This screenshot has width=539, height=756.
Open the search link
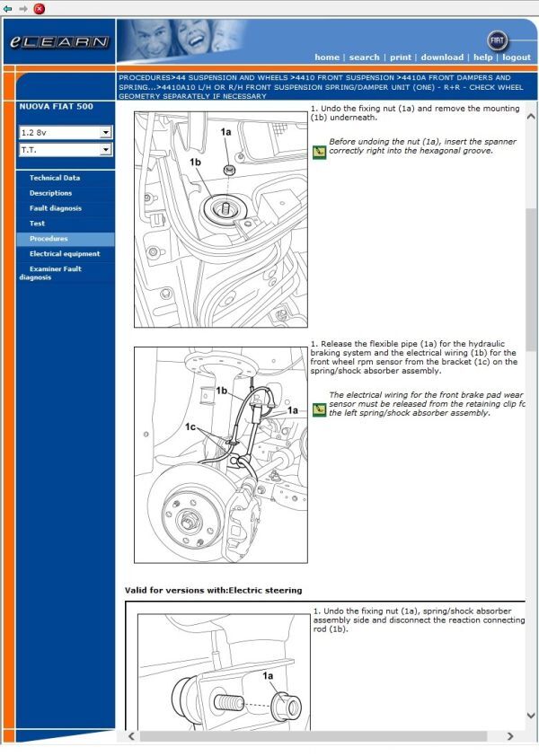coord(364,57)
